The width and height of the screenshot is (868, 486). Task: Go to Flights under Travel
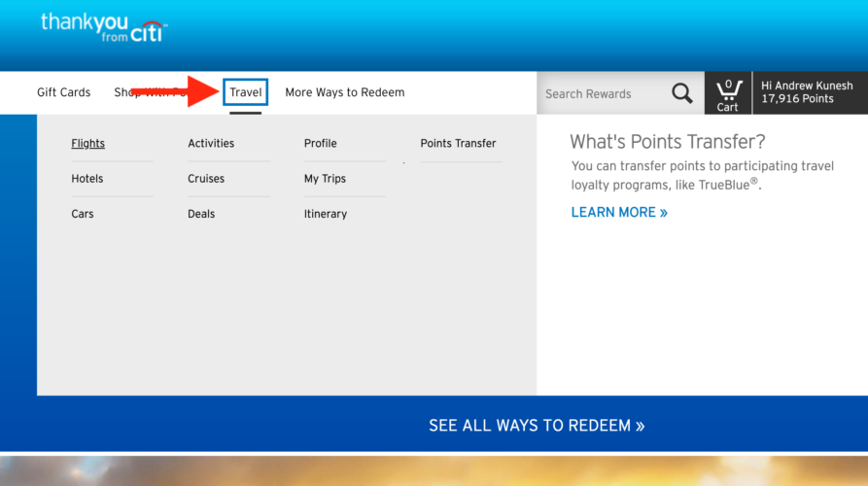point(87,144)
